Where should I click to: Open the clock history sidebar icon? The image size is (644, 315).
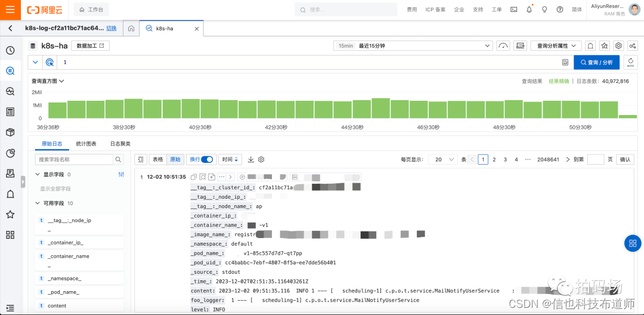(x=10, y=51)
